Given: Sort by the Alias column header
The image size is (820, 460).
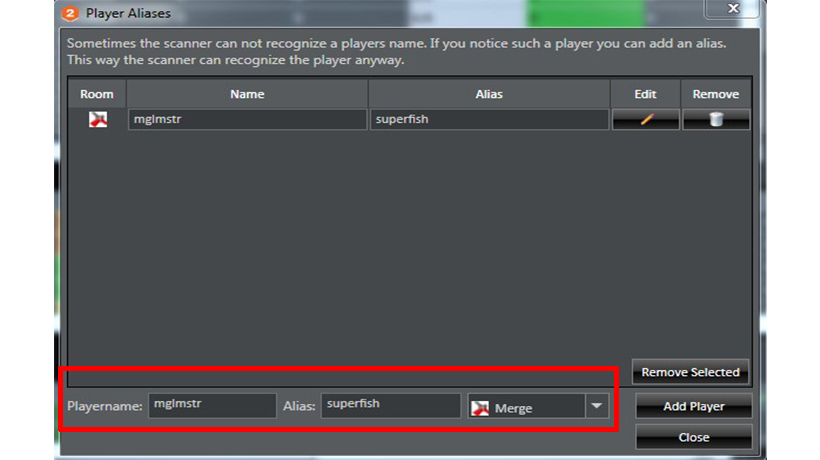Looking at the screenshot, I should pos(489,94).
